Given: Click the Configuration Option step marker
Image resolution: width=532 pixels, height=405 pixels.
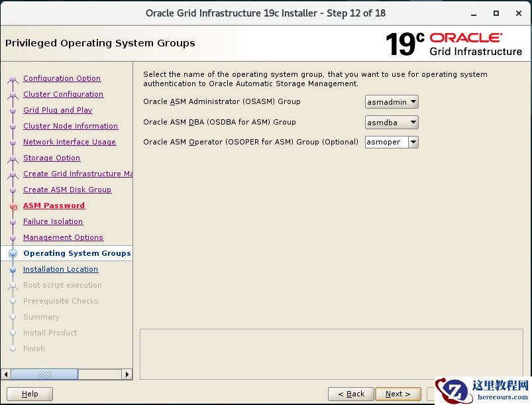Looking at the screenshot, I should click(x=13, y=79).
